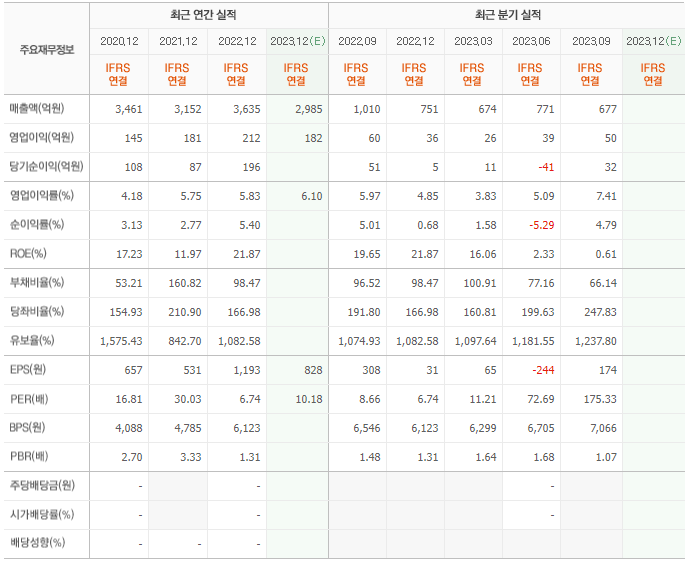
Task: Click the negative net margin -5.29
Action: click(x=542, y=225)
